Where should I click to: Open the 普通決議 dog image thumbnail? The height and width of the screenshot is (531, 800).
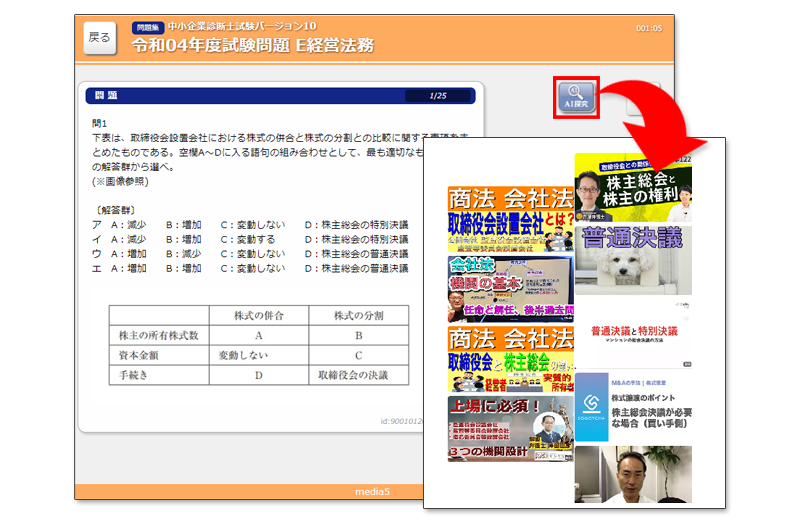(633, 260)
